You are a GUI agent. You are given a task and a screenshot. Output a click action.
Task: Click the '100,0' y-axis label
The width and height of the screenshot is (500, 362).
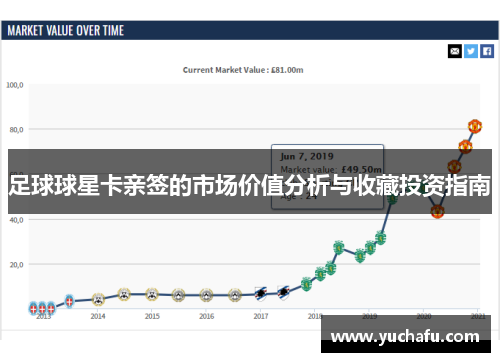(x=15, y=85)
